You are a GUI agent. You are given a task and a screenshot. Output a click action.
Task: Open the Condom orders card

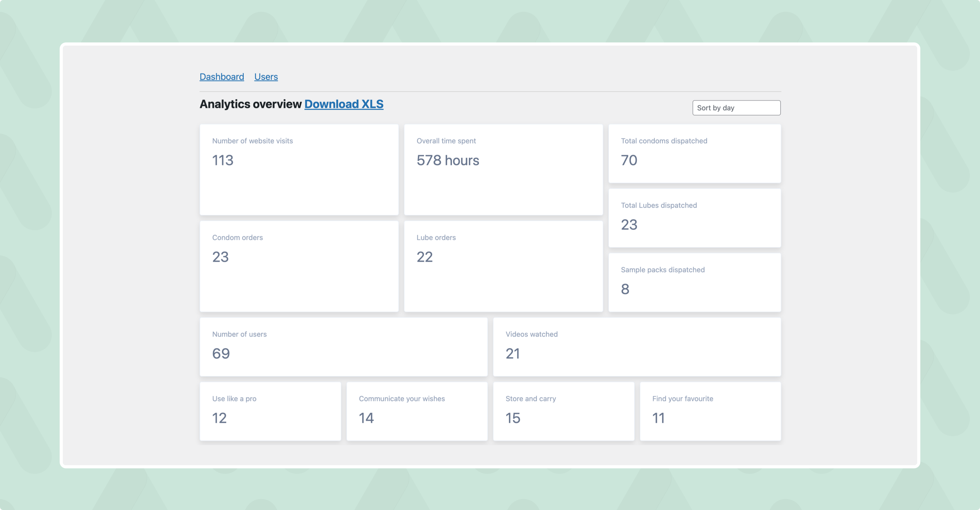(299, 266)
